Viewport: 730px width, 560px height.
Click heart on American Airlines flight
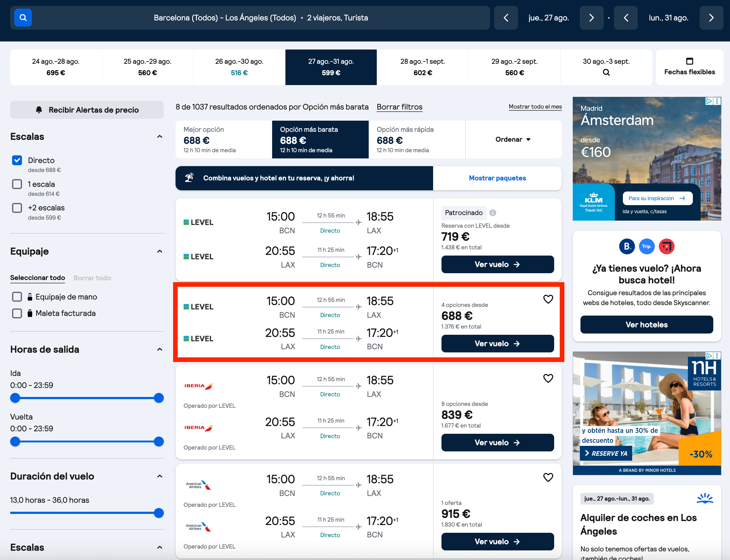pos(548,477)
